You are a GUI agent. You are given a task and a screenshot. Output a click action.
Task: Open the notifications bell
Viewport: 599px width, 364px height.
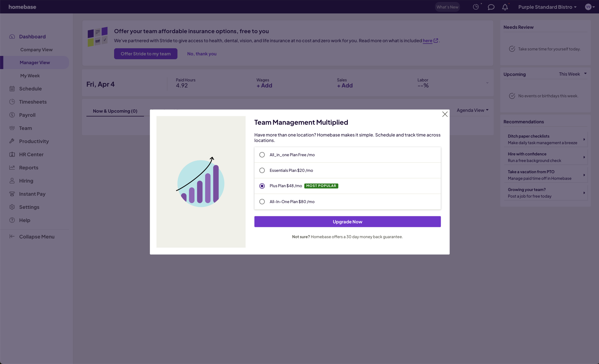[x=505, y=7]
